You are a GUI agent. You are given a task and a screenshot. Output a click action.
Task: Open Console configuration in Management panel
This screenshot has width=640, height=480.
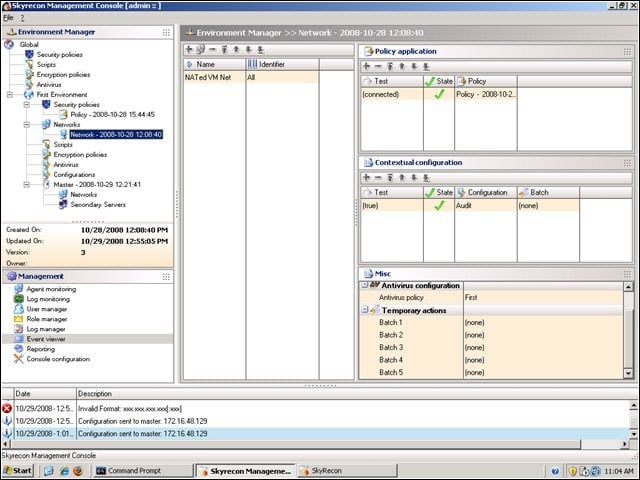[x=58, y=359]
